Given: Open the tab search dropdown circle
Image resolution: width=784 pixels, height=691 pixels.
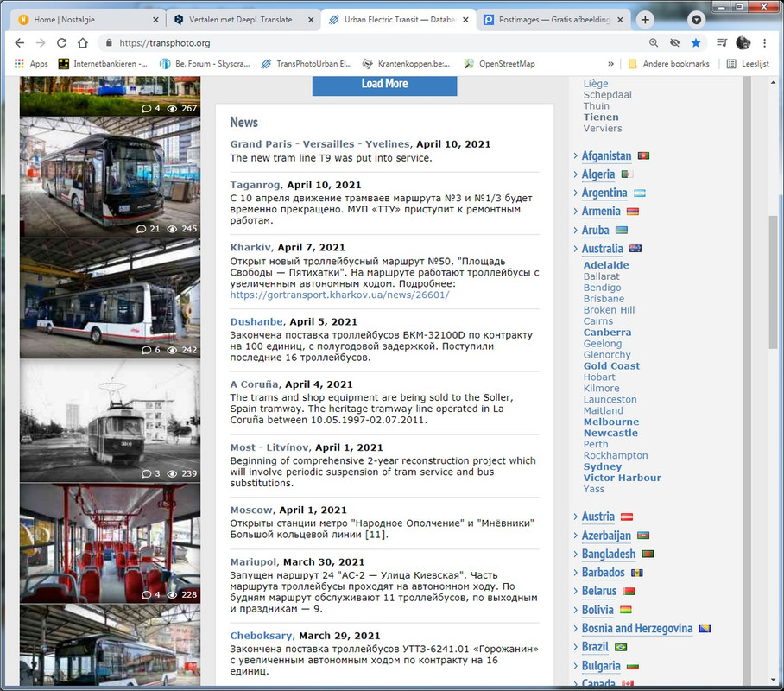Looking at the screenshot, I should (x=696, y=20).
